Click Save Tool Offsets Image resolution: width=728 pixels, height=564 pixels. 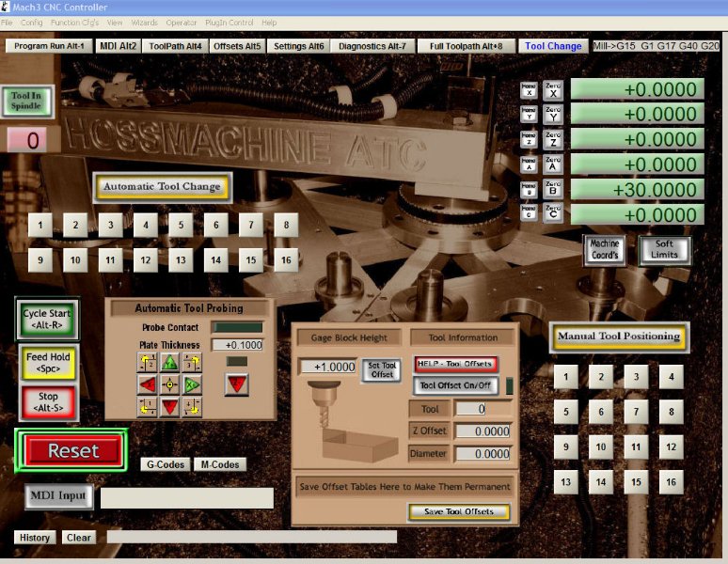(x=459, y=511)
